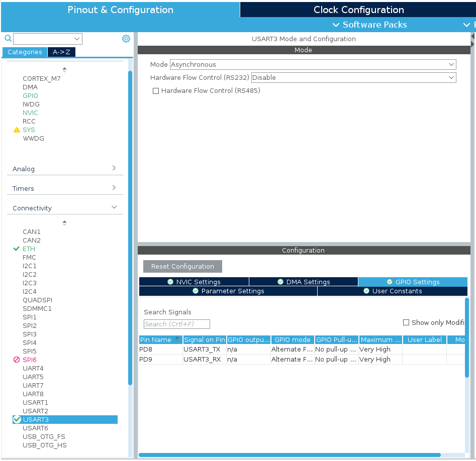Click the Pin Name sort arrow icon
Screen dimensions: 476x461
pos(177,339)
